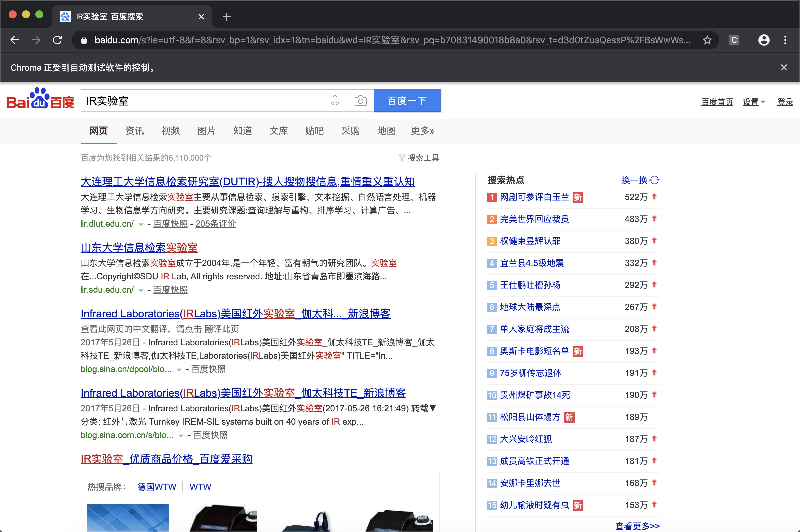Image resolution: width=800 pixels, height=532 pixels.
Task: Click the C extension icon
Action: coord(734,40)
